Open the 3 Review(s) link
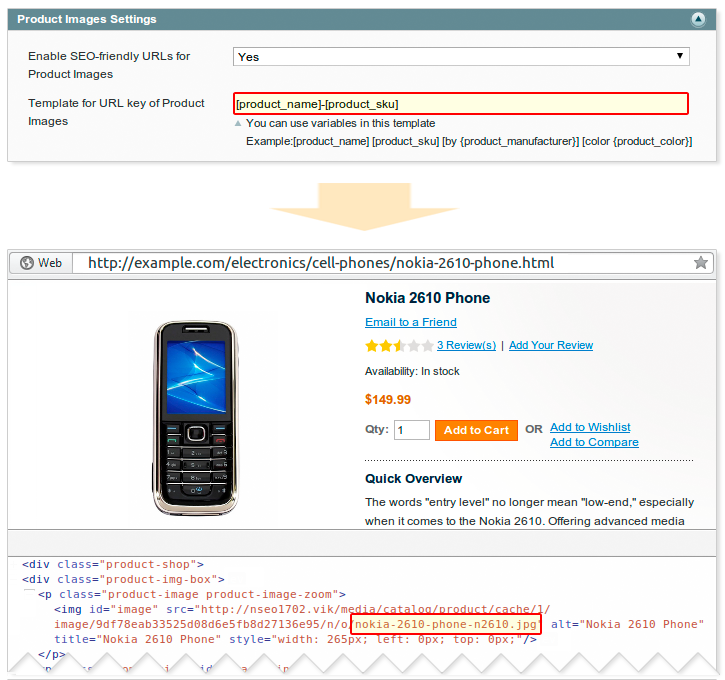This screenshot has height=680, width=725. click(467, 346)
